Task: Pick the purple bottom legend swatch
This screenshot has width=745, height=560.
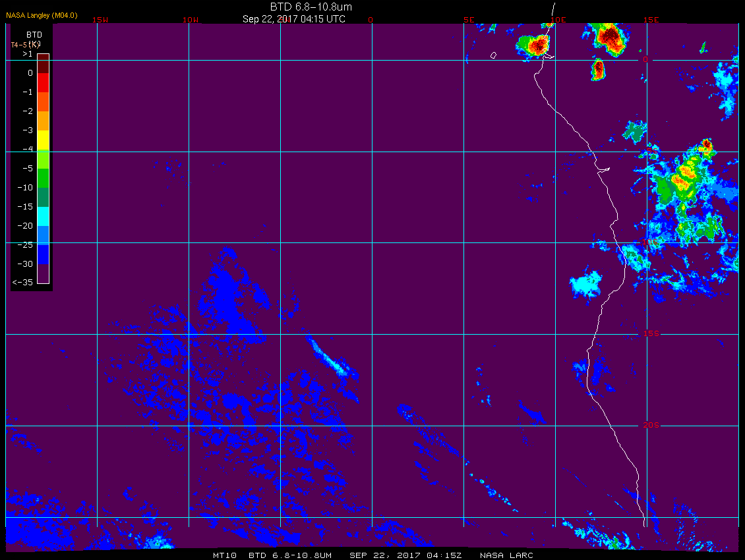Action: (44, 273)
